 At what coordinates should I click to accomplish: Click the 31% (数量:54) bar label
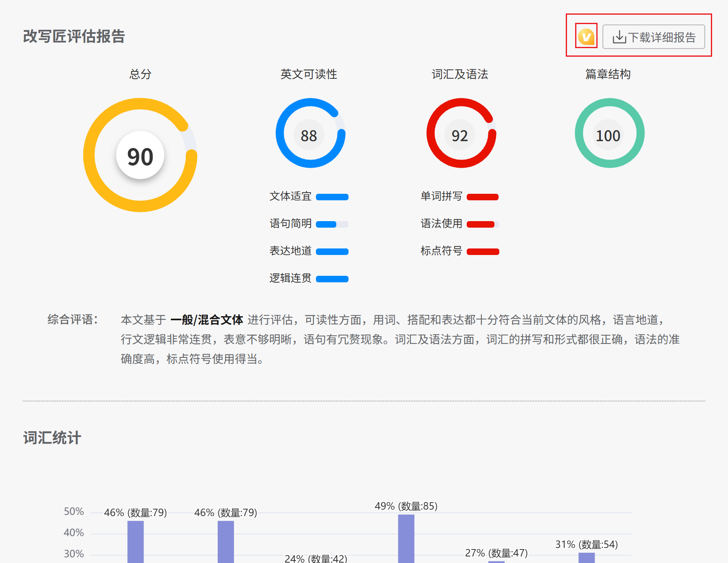pos(586,545)
